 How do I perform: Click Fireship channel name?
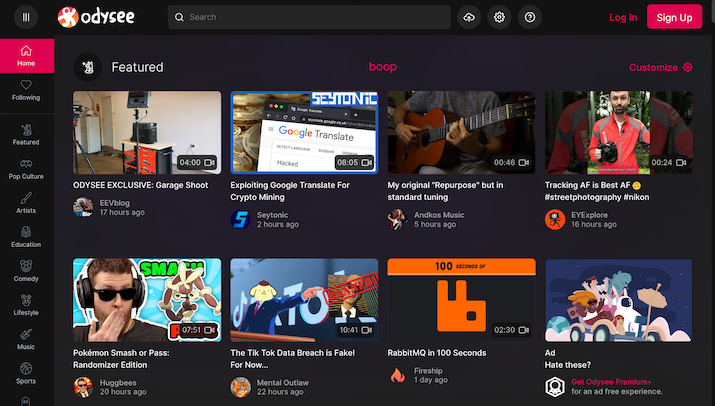(x=428, y=370)
